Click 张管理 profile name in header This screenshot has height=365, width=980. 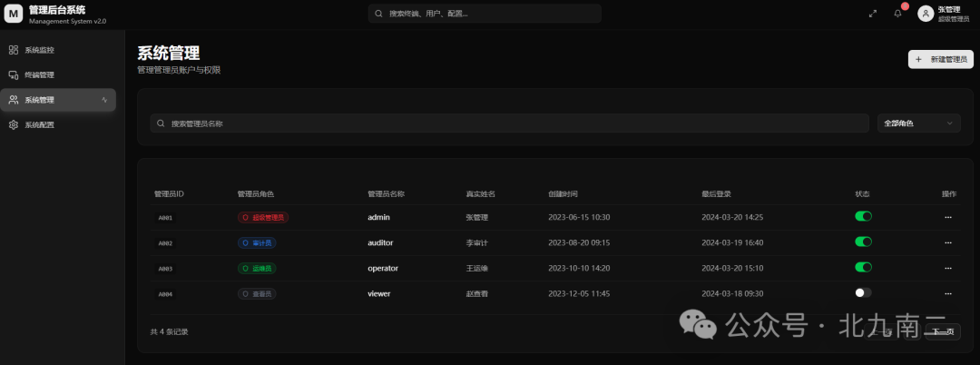pyautogui.click(x=949, y=9)
